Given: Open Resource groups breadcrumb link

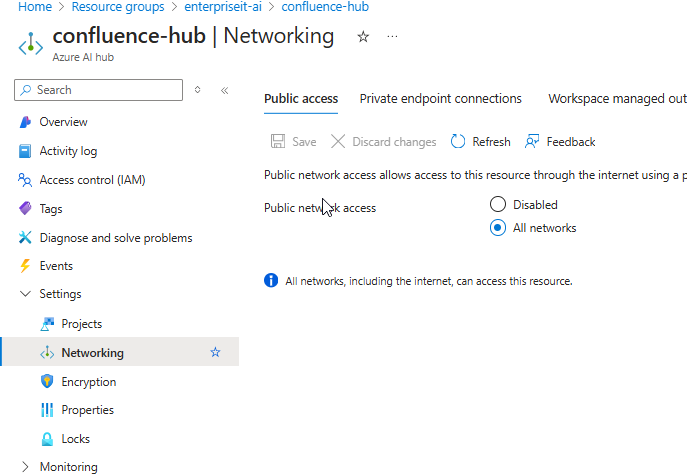Looking at the screenshot, I should point(118,7).
